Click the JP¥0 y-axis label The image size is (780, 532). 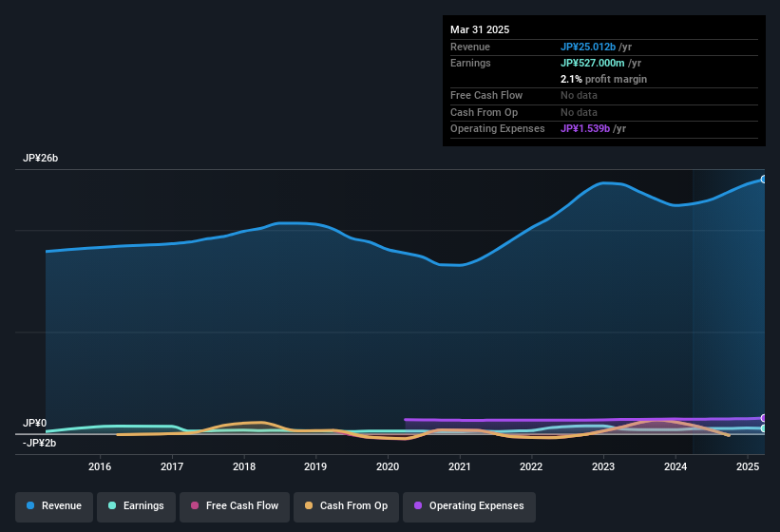click(35, 423)
